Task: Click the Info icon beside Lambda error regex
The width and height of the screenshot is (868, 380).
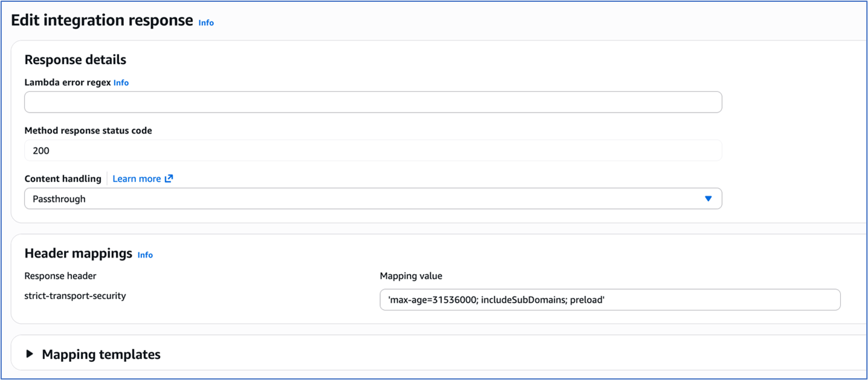Action: pos(121,82)
